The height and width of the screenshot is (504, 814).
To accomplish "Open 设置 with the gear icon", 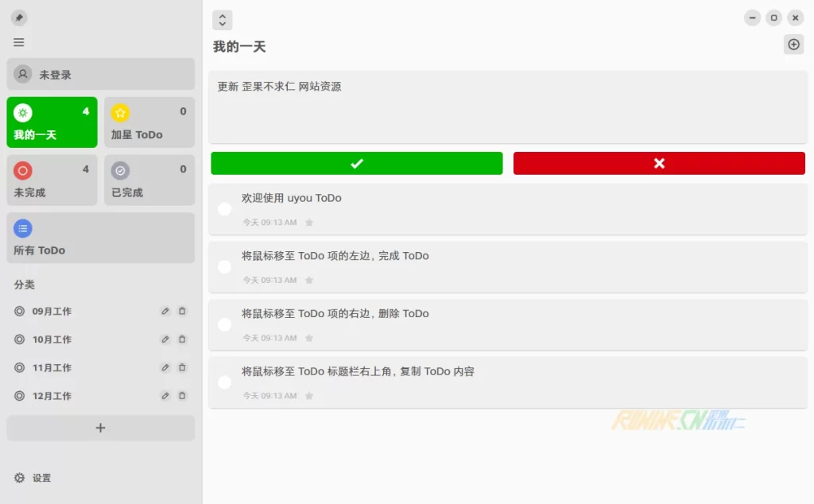I will click(x=20, y=478).
